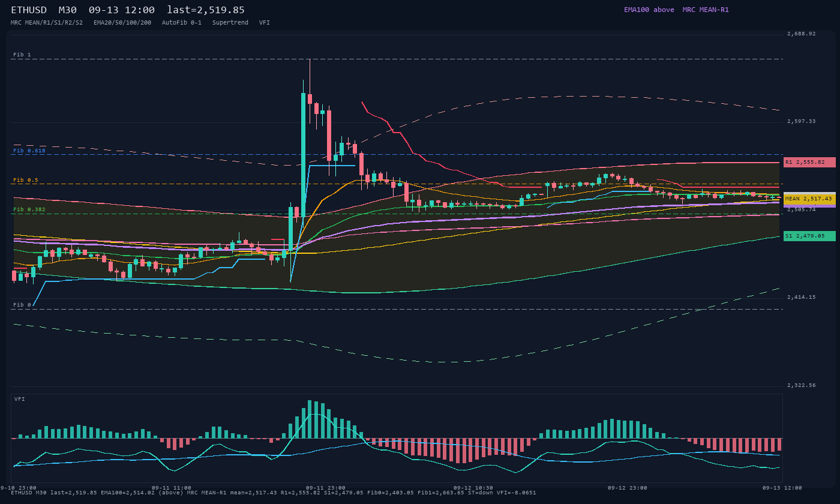840x504 pixels.
Task: Click the 2,322.56 price axis value
Action: click(x=802, y=385)
